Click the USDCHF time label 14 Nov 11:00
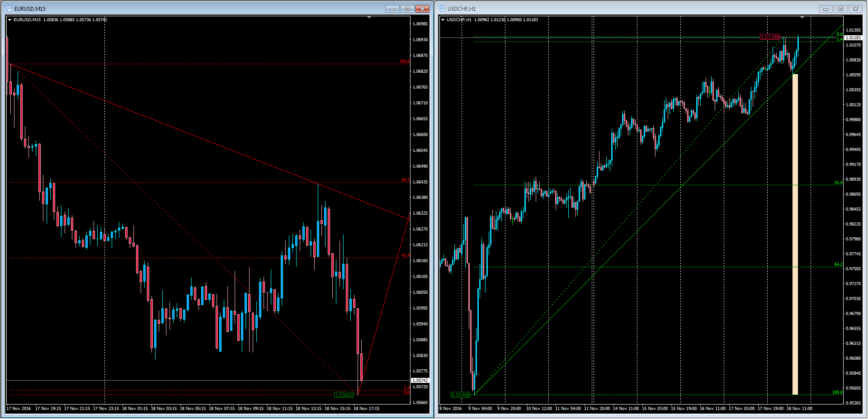The image size is (868, 419). 626,409
